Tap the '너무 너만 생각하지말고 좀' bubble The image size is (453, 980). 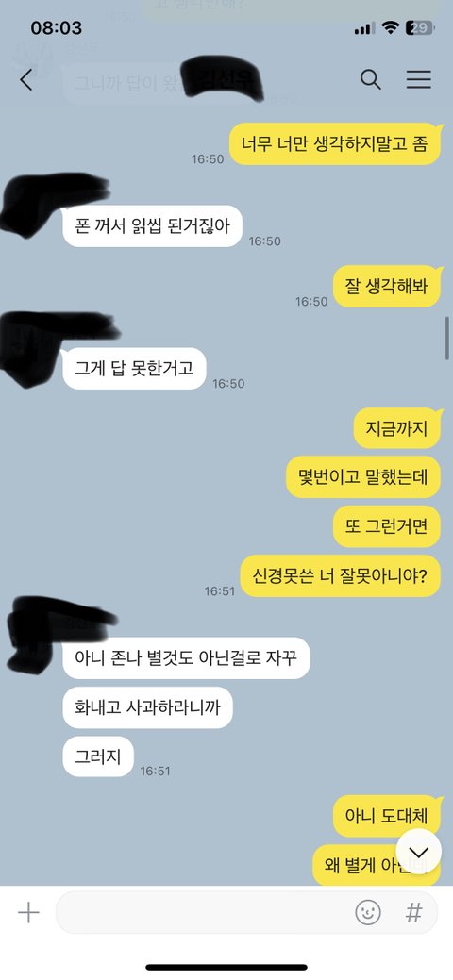[335, 143]
